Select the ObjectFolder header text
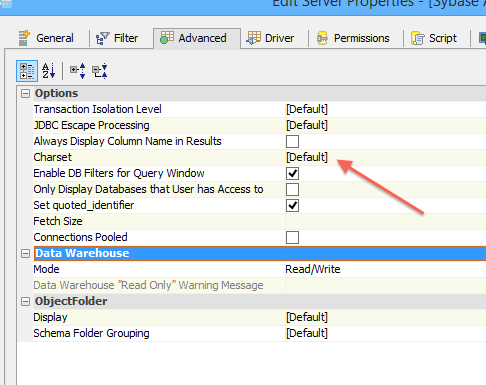Viewport: 486px width, 385px height. 71,301
